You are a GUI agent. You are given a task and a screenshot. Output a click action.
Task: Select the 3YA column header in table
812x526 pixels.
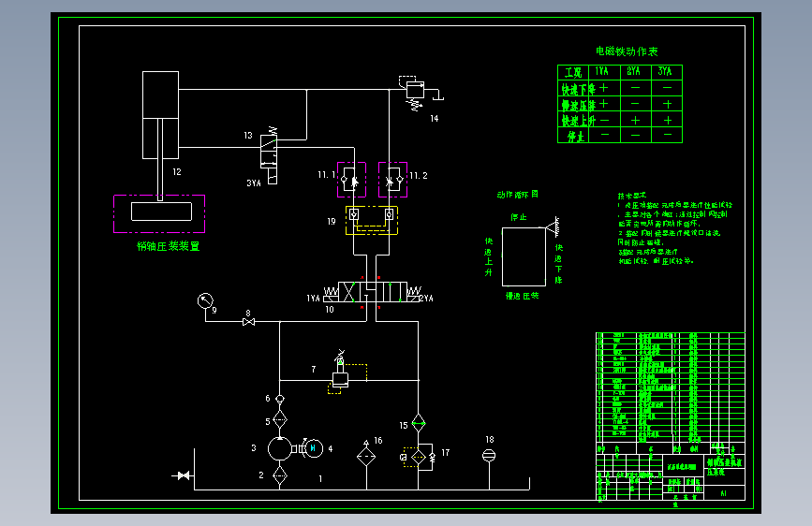[x=665, y=71]
